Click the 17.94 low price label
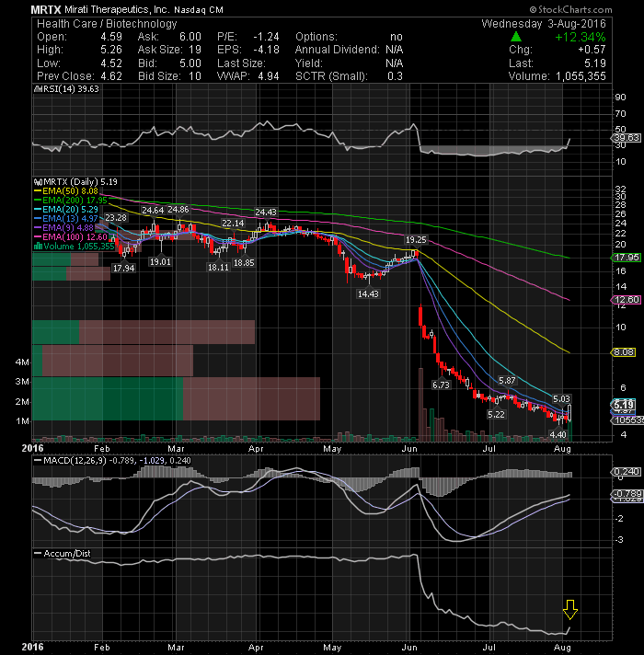Screen dimensions: 644x655 pos(123,269)
